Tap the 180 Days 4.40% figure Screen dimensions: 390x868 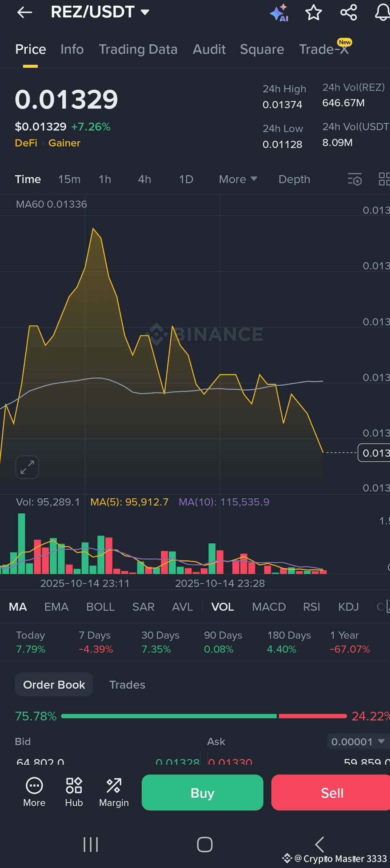[282, 649]
